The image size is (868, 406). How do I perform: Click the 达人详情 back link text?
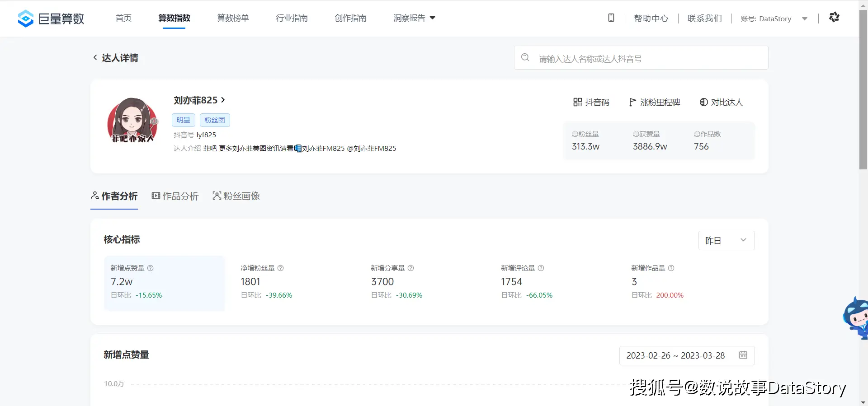click(x=120, y=58)
